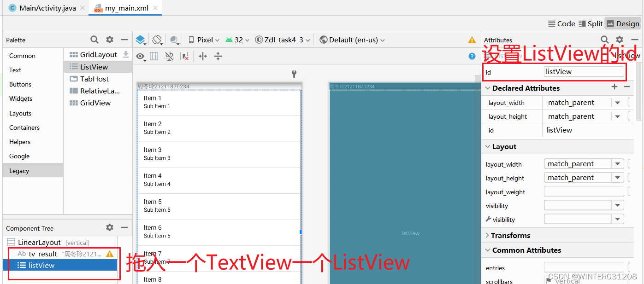Select the Legacy palette category
The width and height of the screenshot is (644, 284).
point(19,171)
